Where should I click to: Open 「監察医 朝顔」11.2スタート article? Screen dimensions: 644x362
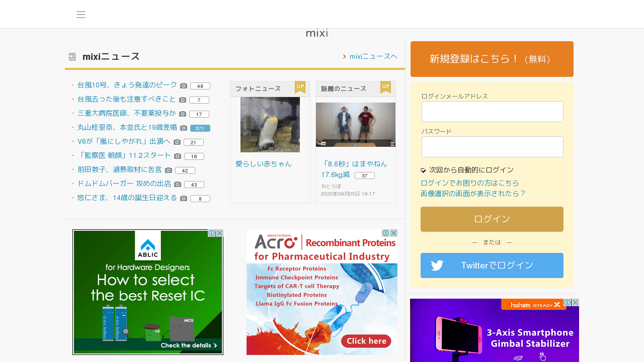[124, 155]
